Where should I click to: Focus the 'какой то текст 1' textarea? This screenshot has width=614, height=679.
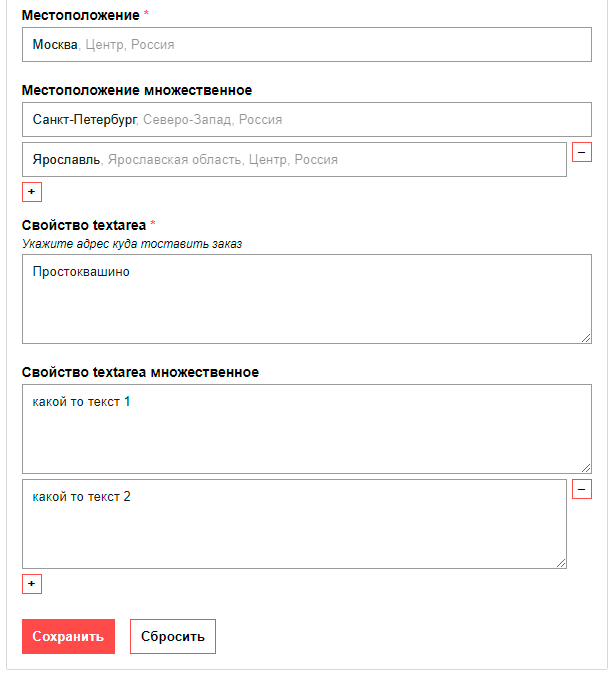tap(306, 429)
